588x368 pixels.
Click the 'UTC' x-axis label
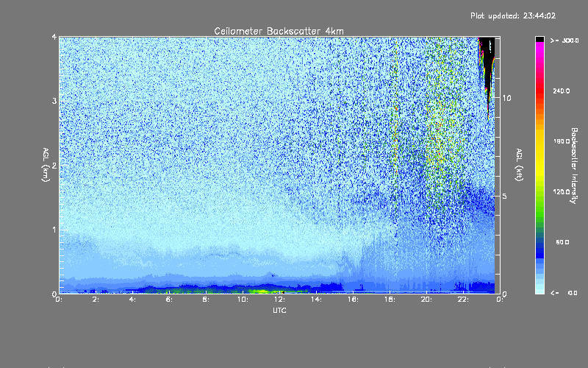tap(279, 310)
